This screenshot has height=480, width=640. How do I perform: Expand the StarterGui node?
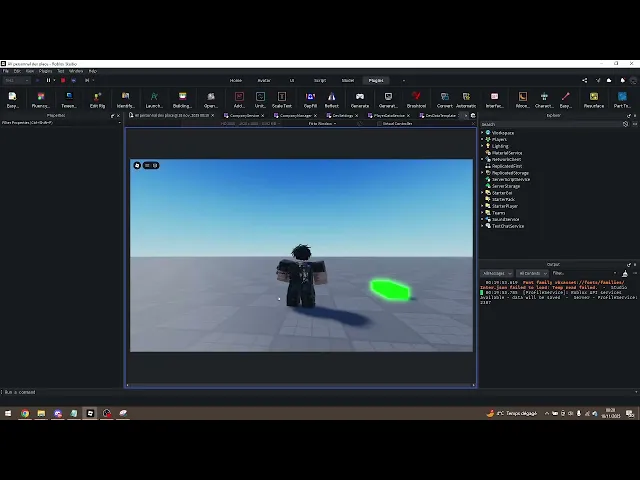(482, 193)
